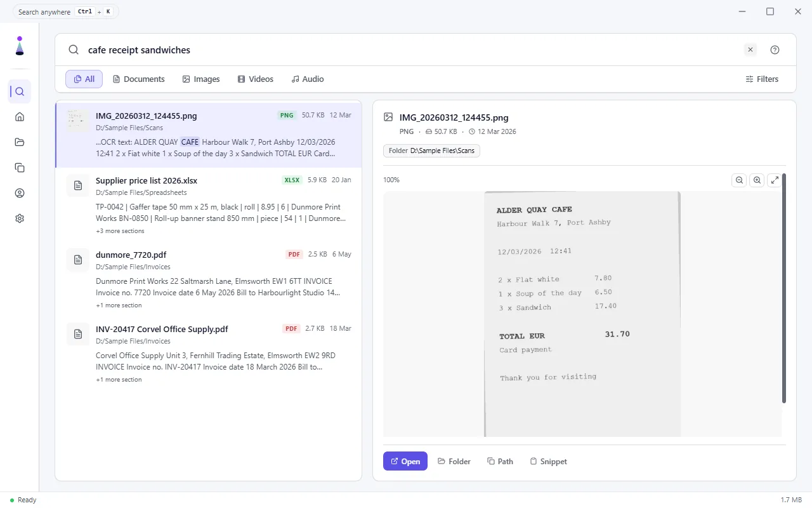Open search help question mark
Screen dimensions: 812x508
[775, 50]
